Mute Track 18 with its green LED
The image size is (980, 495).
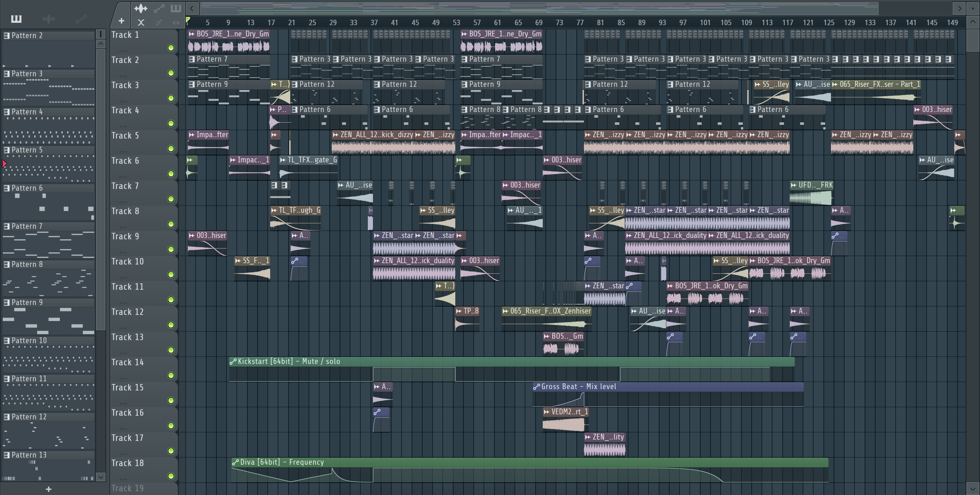[x=171, y=476]
